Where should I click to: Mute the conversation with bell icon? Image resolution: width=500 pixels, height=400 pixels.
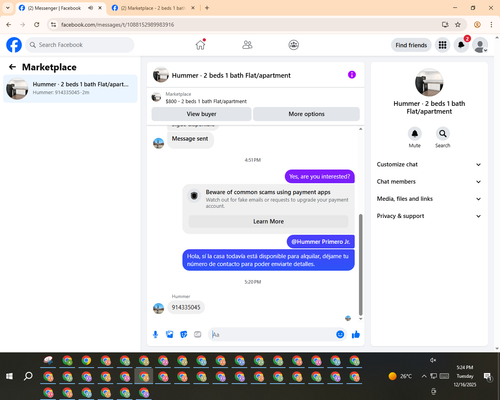414,134
